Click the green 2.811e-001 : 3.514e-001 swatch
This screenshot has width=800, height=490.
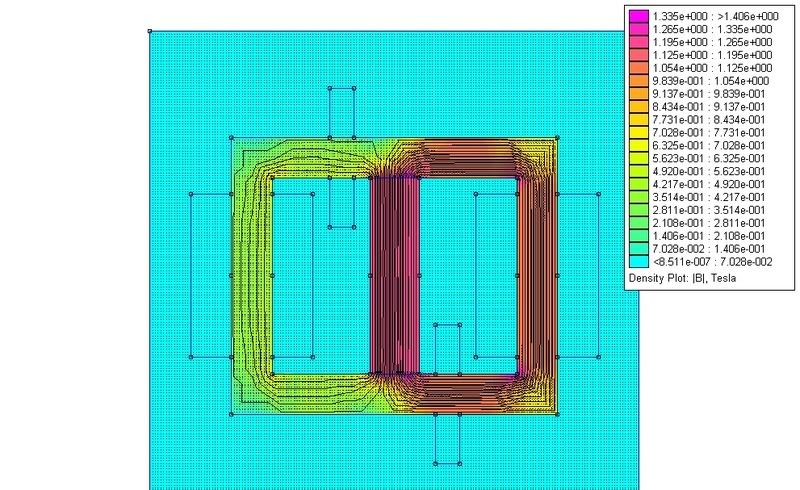[x=638, y=210]
